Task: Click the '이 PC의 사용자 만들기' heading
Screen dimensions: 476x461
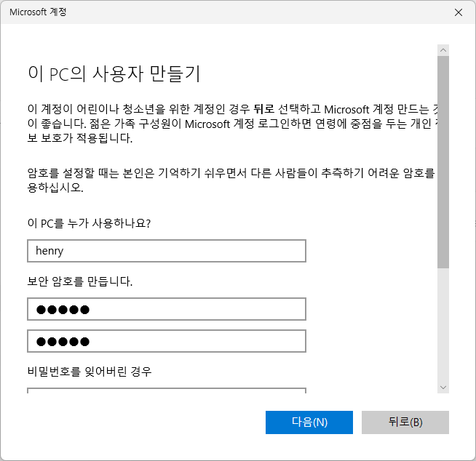Action: (114, 73)
